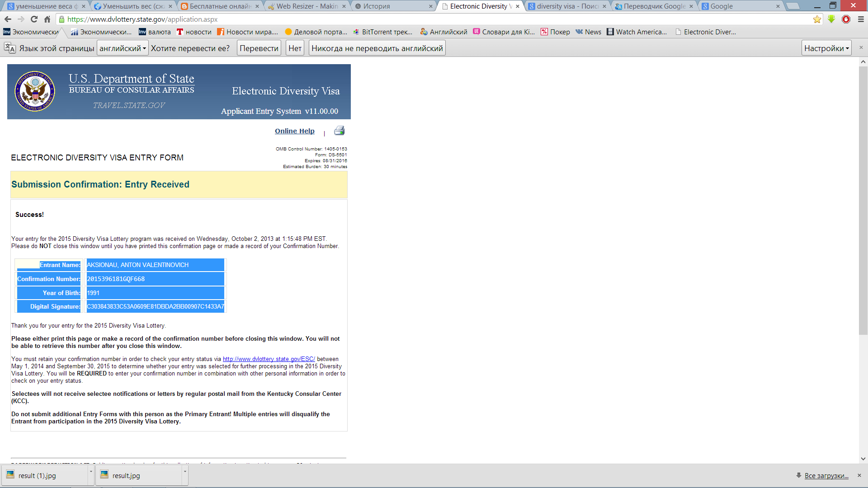
Task: Click the address bar URL field
Action: point(434,19)
